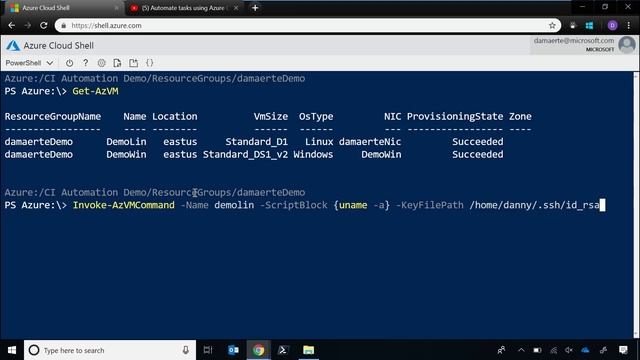
Task: Click the damaerteNic NIC value
Action: pyautogui.click(x=370, y=142)
